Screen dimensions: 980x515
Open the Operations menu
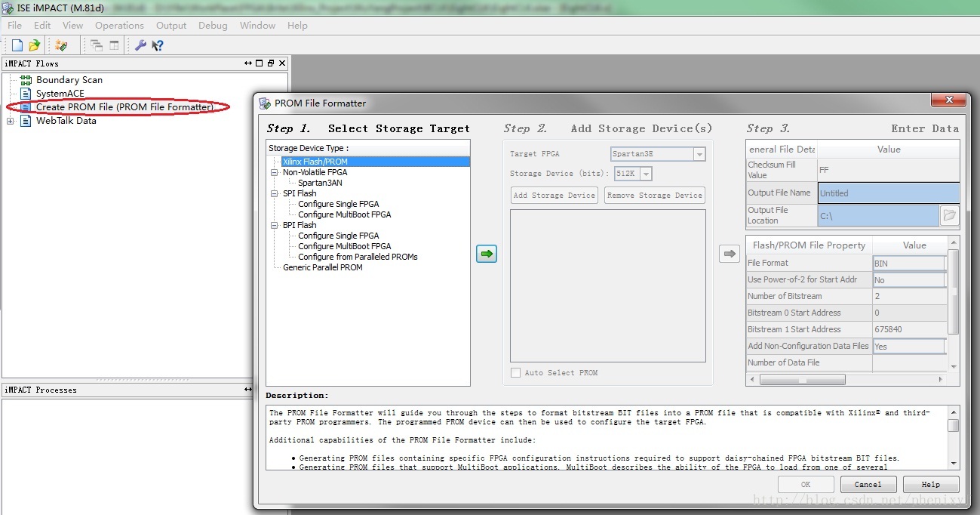(x=119, y=25)
